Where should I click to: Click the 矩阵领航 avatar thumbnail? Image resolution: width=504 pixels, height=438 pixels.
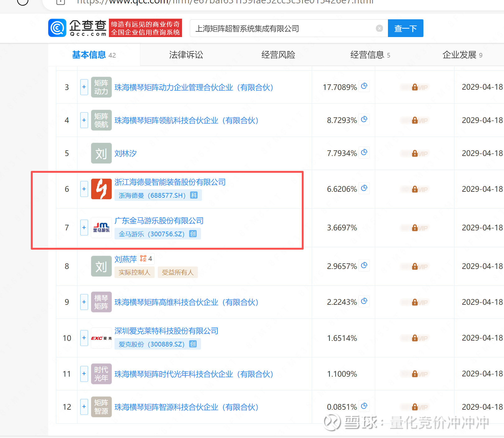(x=101, y=120)
